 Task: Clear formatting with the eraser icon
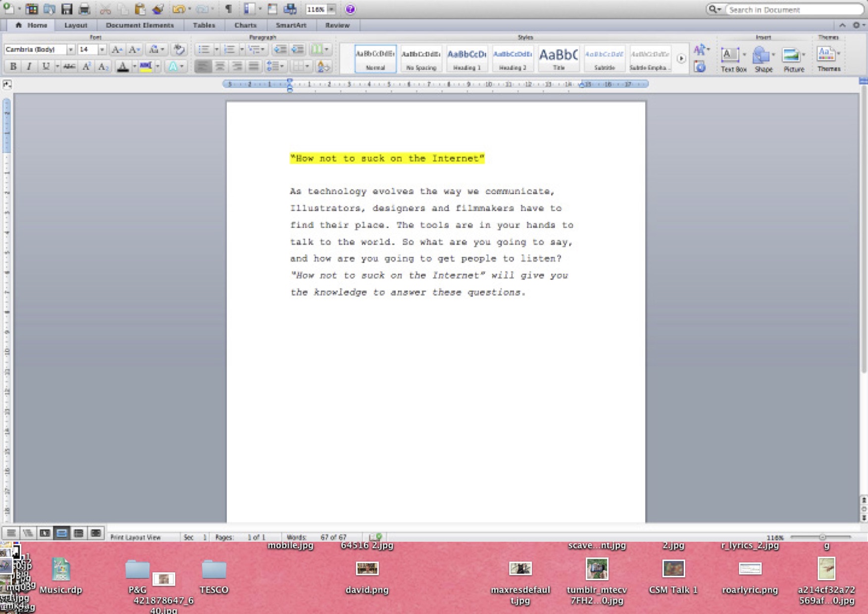tap(179, 50)
